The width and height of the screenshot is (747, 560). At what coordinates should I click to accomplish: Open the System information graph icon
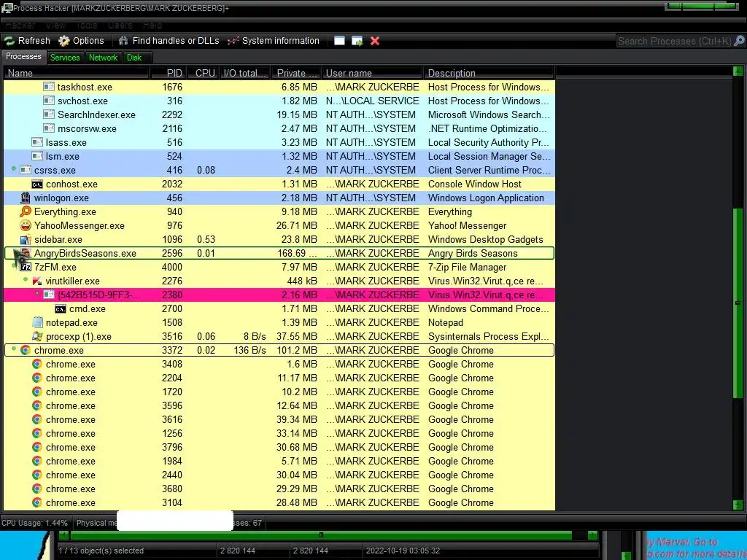click(x=233, y=41)
